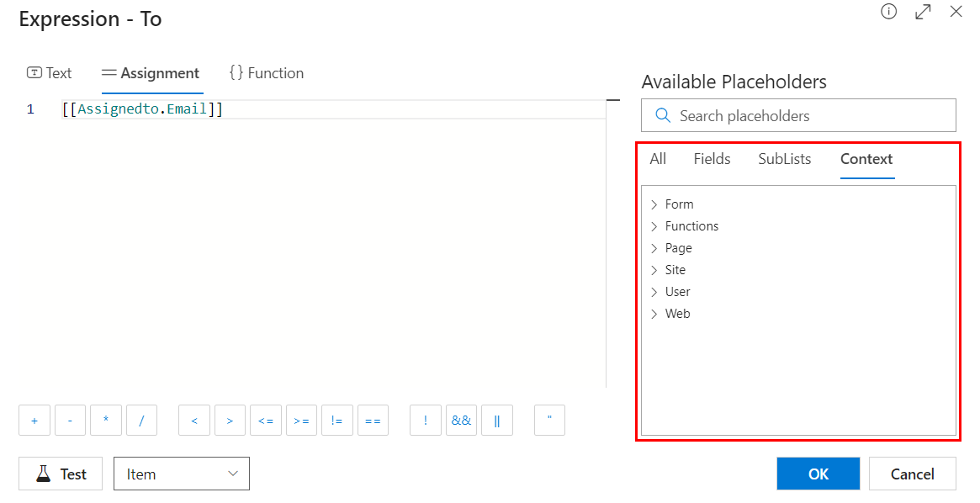The height and width of the screenshot is (503, 980).
Task: Open the SubLists placeholder tab
Action: click(784, 159)
